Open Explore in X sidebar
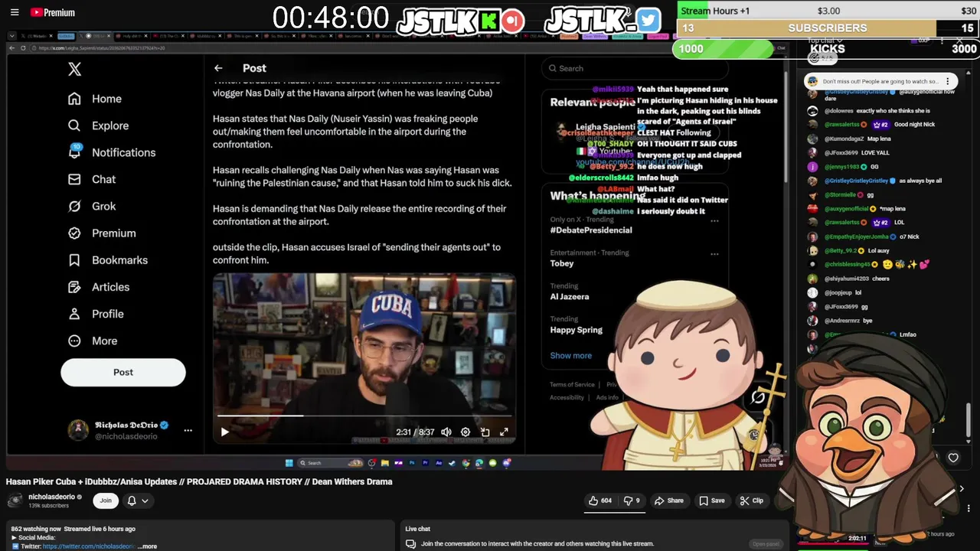Image resolution: width=980 pixels, height=551 pixels. pos(98,126)
